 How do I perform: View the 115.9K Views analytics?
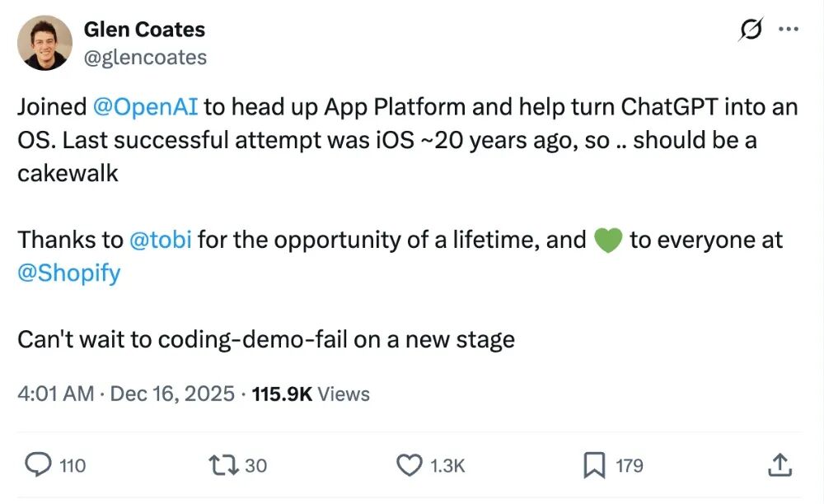tap(311, 394)
